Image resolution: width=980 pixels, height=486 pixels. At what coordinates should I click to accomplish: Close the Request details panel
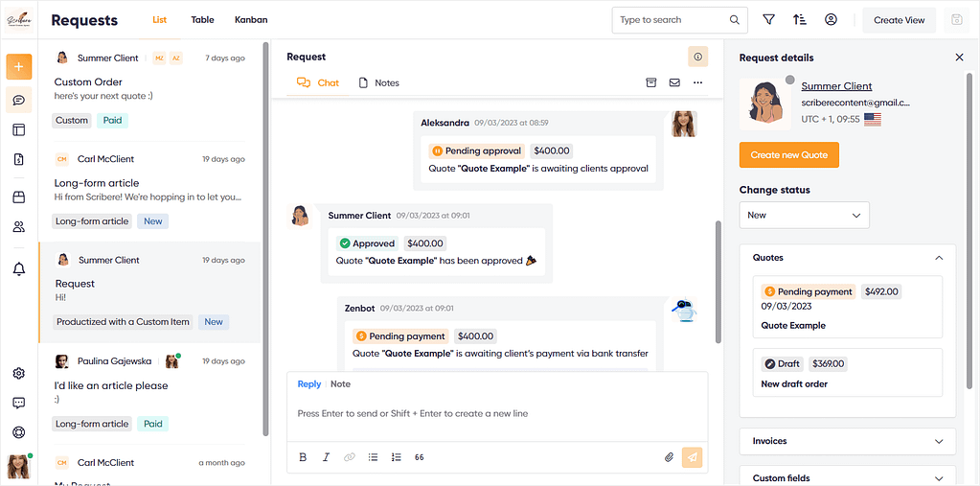tap(959, 58)
